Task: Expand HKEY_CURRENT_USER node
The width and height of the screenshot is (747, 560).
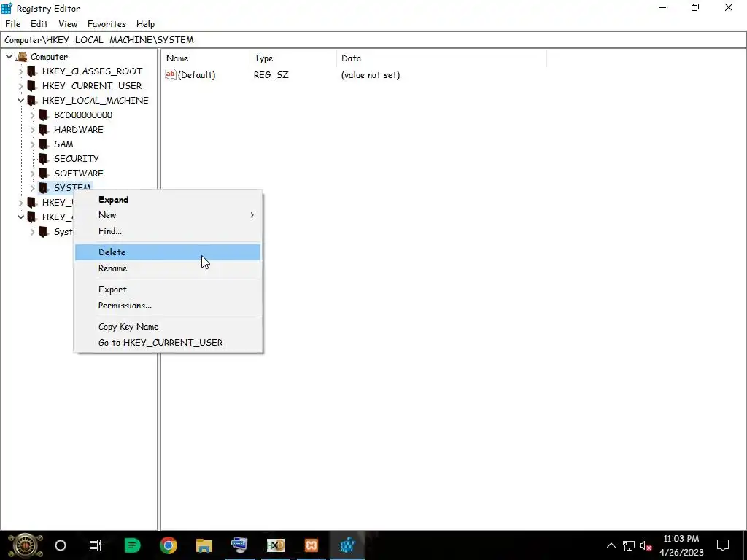Action: 20,86
